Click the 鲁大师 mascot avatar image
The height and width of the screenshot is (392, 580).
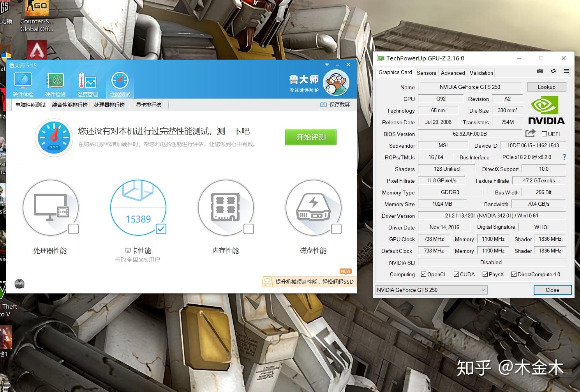pyautogui.click(x=336, y=82)
